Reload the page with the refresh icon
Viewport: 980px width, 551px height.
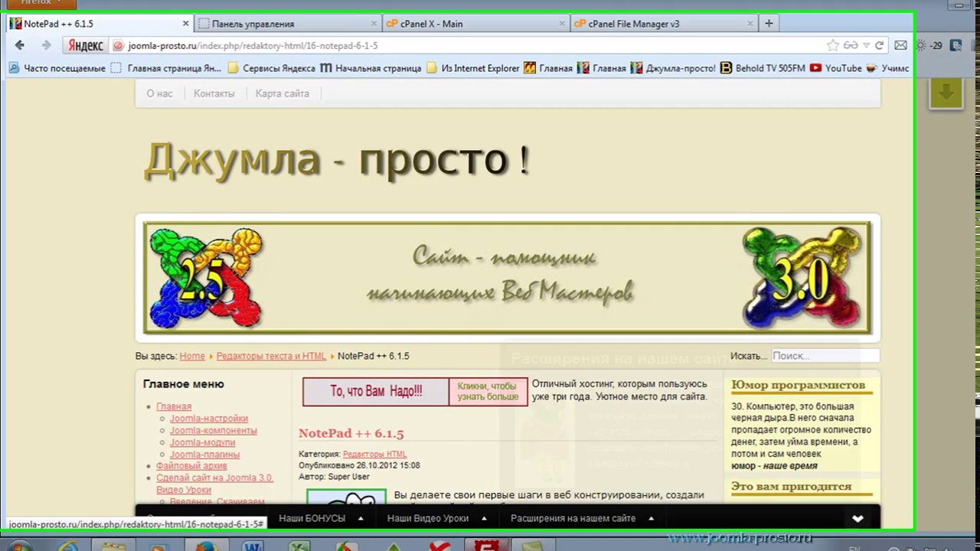(x=880, y=45)
